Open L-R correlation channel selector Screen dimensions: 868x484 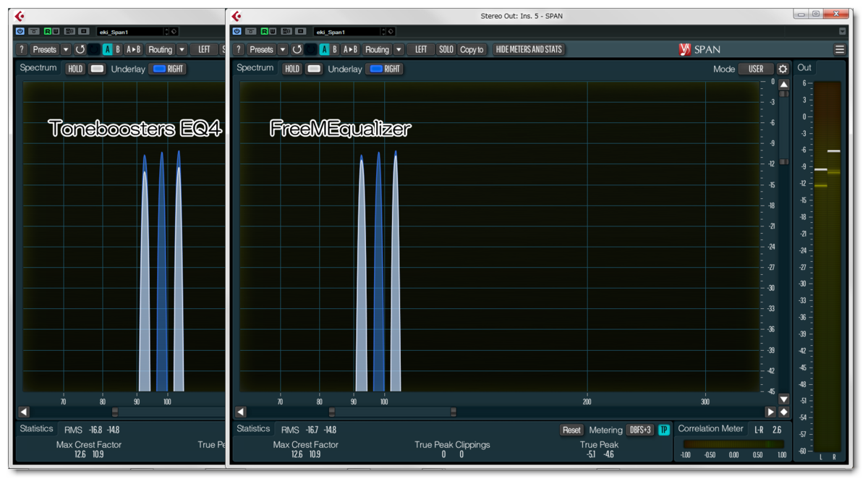pyautogui.click(x=759, y=430)
